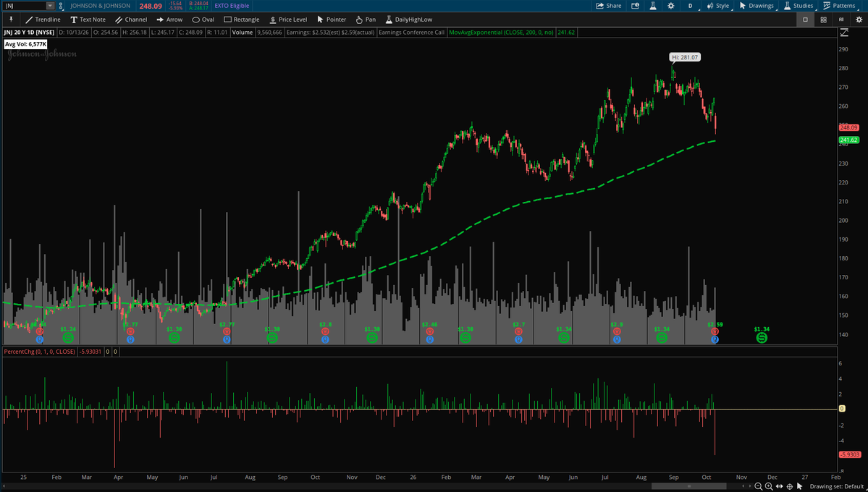Switch to single chart layout view
Screen dimensions: 868x492
point(806,20)
